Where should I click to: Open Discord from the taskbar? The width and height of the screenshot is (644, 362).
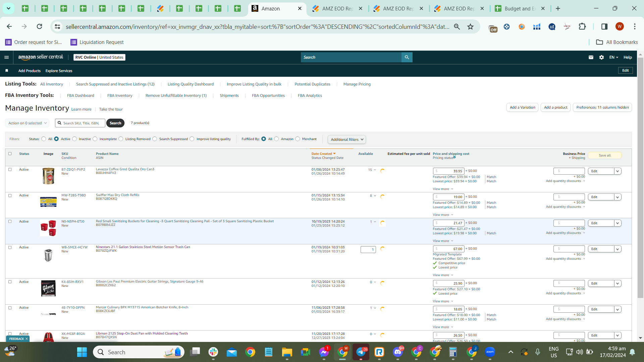coord(398,352)
